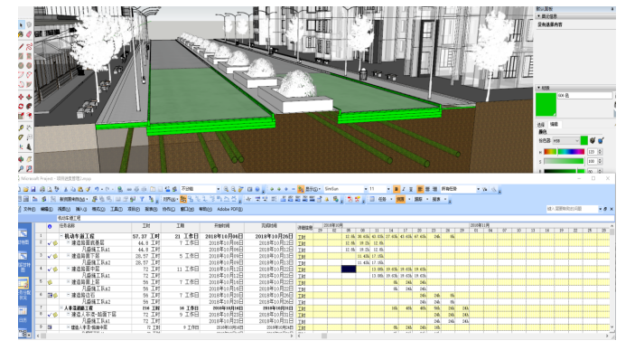
Task: Click the large green material swatch
Action: point(546,105)
